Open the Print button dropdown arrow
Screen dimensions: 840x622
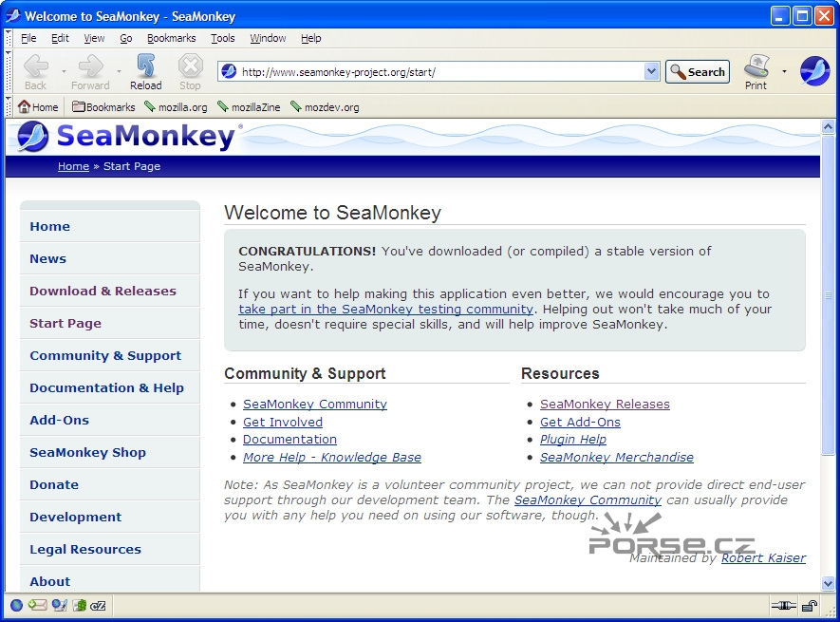pos(784,71)
